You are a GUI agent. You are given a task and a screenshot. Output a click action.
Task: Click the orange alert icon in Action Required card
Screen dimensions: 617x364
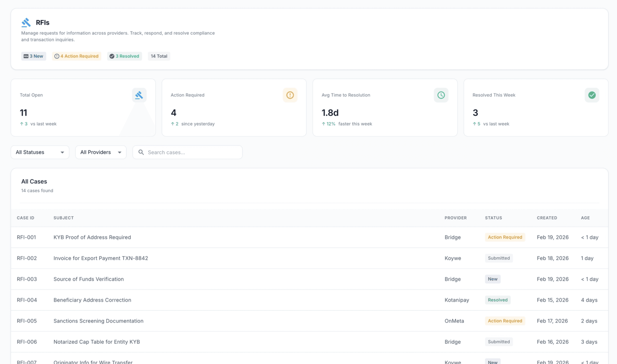pos(290,95)
